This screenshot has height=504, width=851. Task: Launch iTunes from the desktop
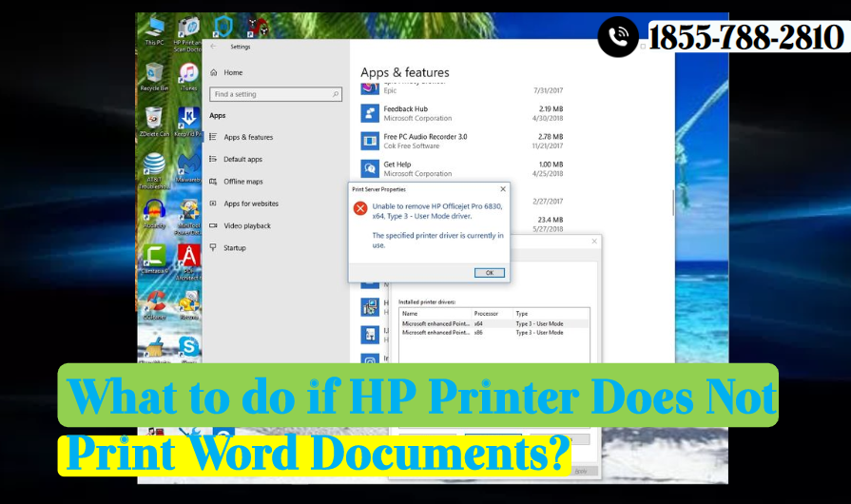point(188,76)
